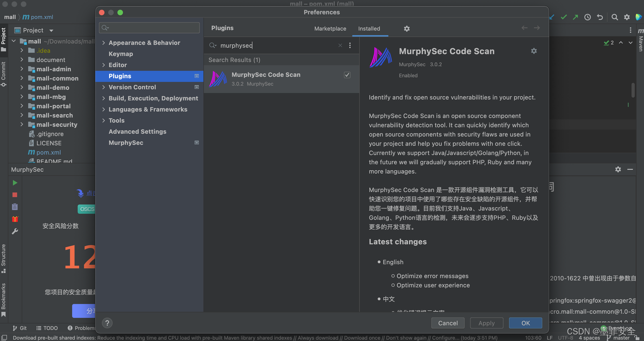Click the red gift icon in MurphySec panel
This screenshot has height=341, width=644.
pos(15,219)
